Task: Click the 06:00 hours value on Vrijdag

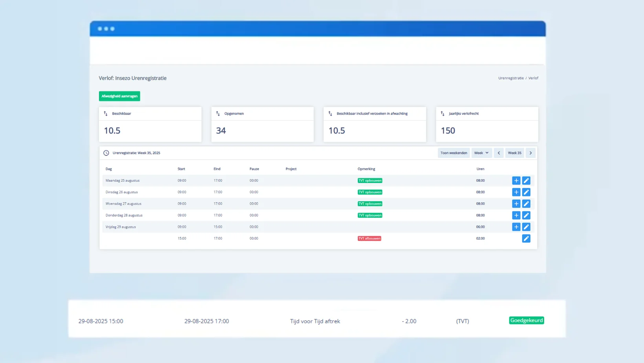Action: (x=480, y=227)
